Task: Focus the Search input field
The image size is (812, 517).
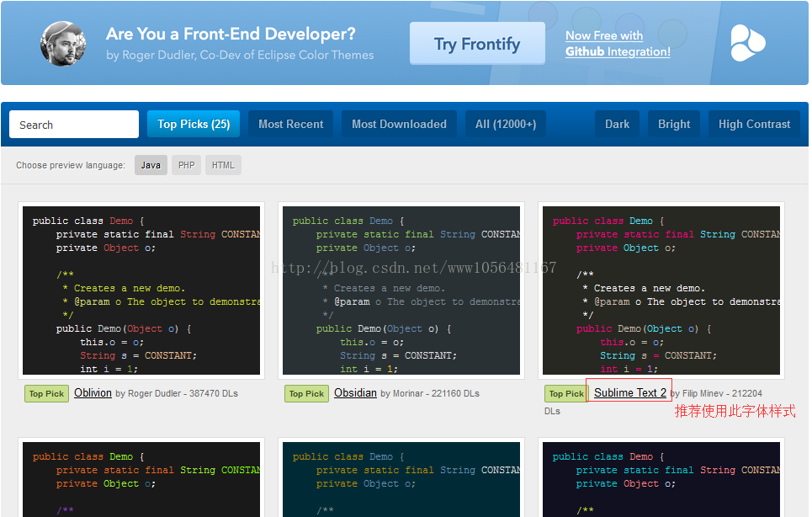Action: [x=74, y=125]
